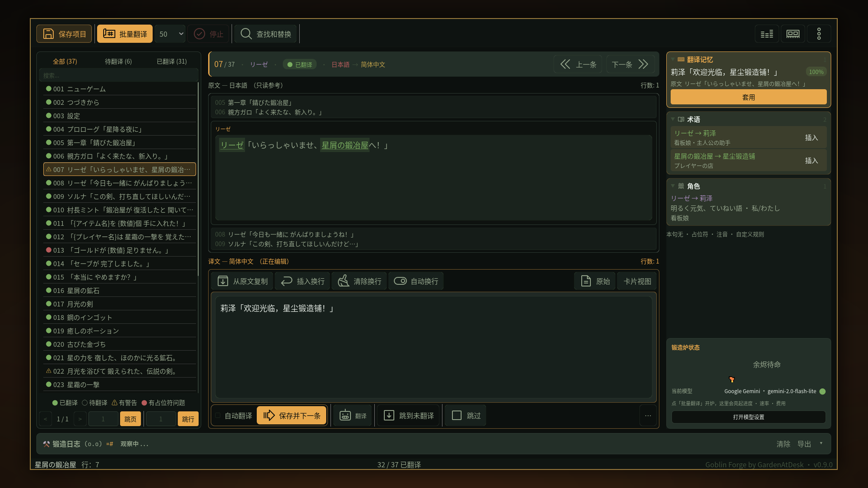This screenshot has height=488, width=868.
Task: Click the 跳过 skip checkbox button
Action: (x=466, y=415)
